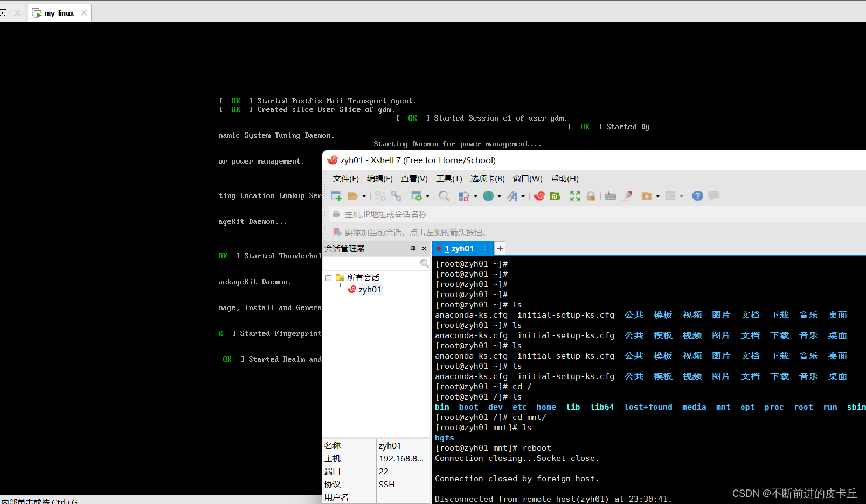Image resolution: width=866 pixels, height=504 pixels.
Task: Click the red Xshell swirl icon in toolbar
Action: pyautogui.click(x=539, y=196)
